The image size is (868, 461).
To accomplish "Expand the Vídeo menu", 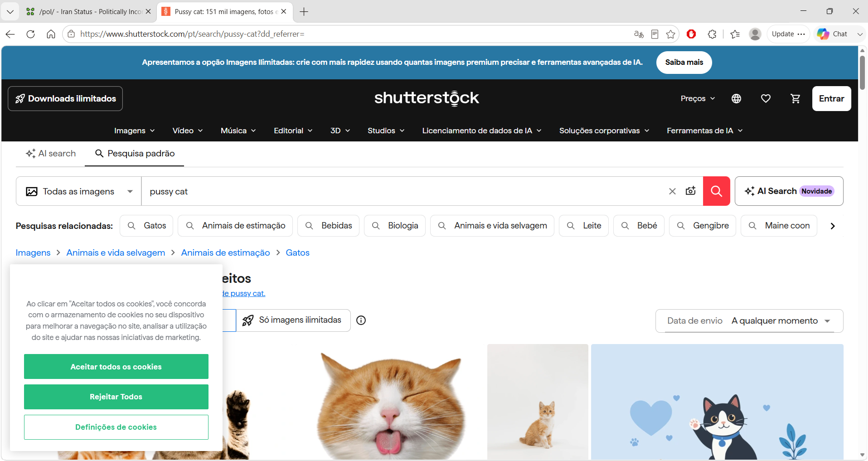I will [187, 131].
